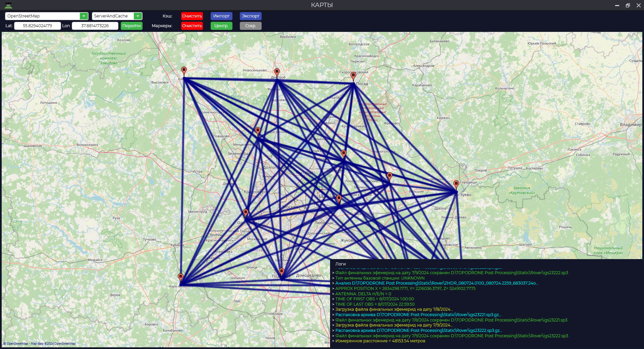Clear markers with the Маркеры Очистить button
This screenshot has height=349, width=644.
[192, 26]
